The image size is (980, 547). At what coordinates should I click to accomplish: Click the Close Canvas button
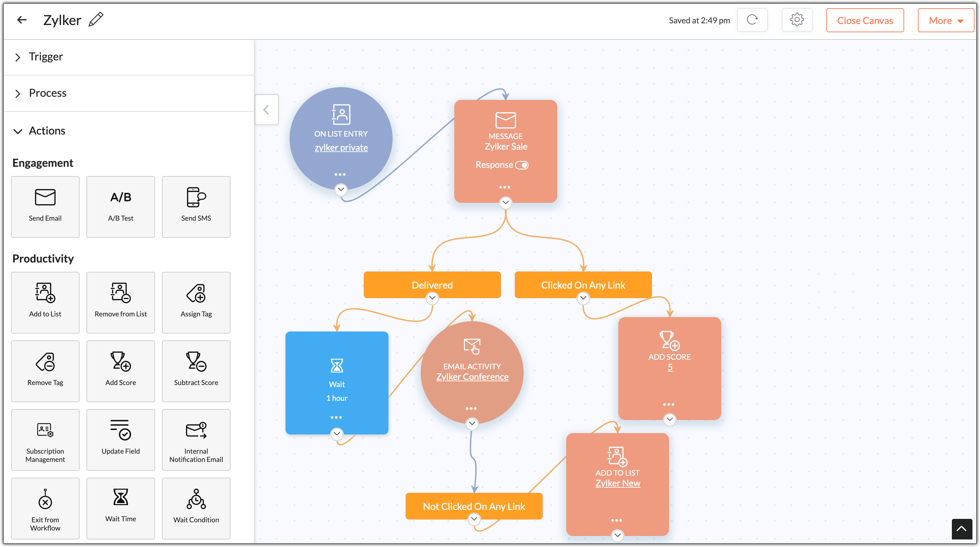pos(865,21)
